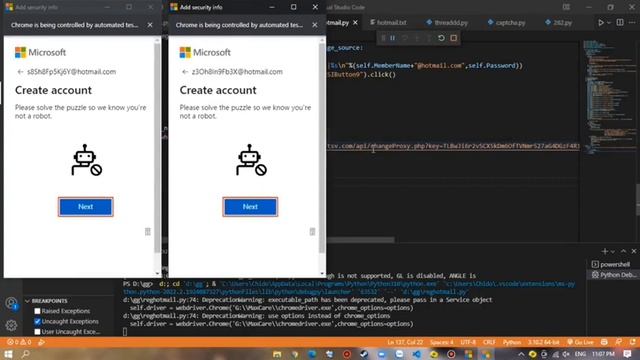
Task: Open editor More Actions ellipsis menu
Action: coord(633,22)
